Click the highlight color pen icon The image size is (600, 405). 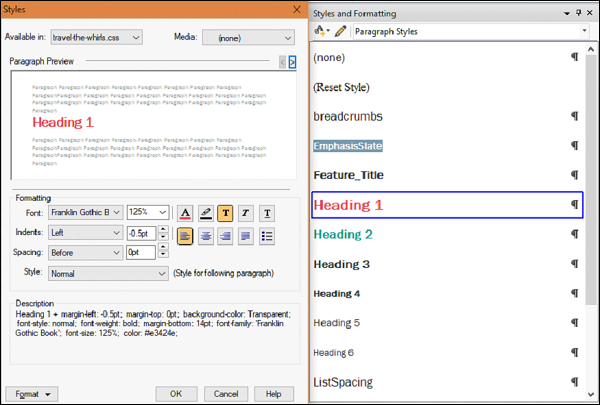point(206,212)
